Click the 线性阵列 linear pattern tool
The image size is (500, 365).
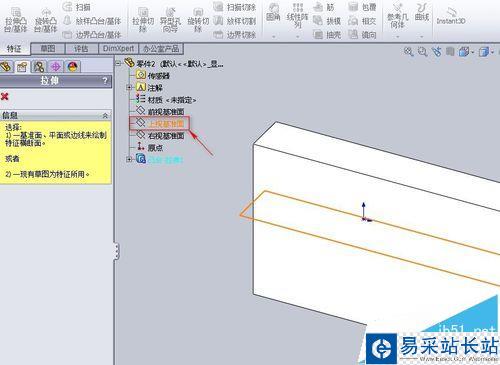point(297,16)
